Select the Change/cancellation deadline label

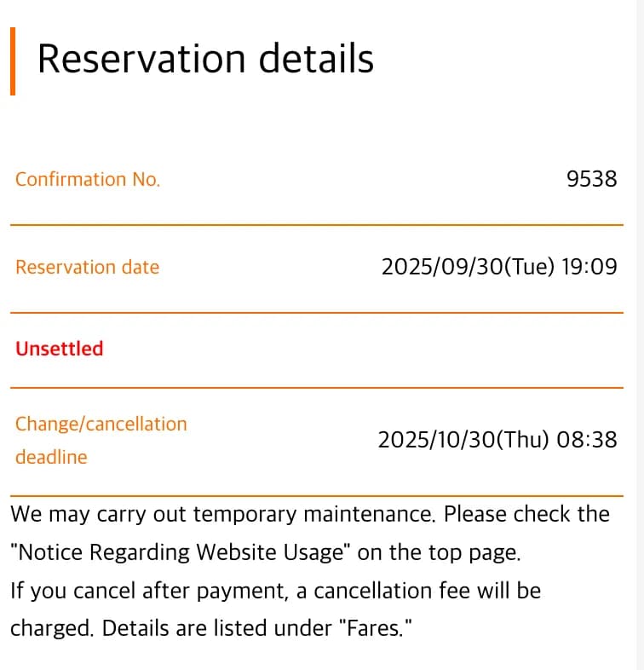point(101,440)
